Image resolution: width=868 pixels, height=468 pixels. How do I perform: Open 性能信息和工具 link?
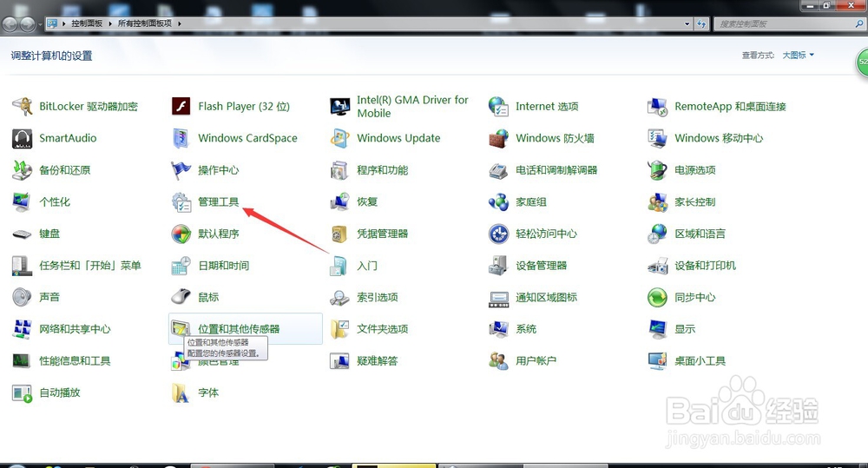click(75, 361)
